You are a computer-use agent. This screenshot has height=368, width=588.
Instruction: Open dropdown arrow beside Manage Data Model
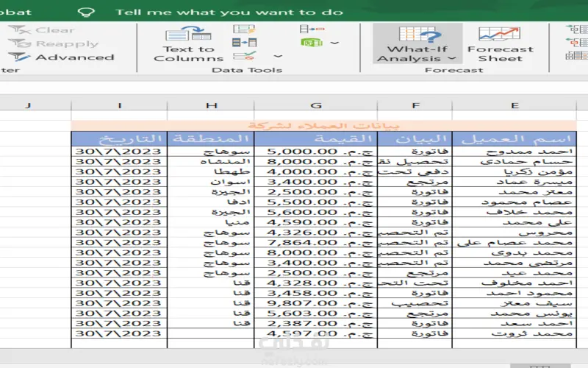point(334,43)
